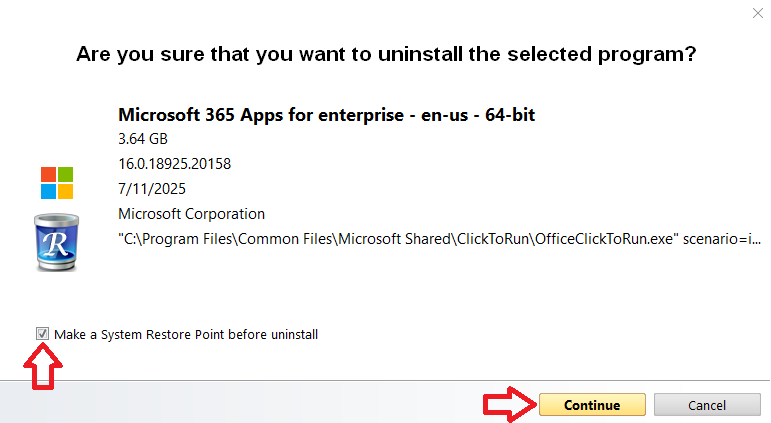Viewport: 771px width, 423px height.
Task: Click the green square of the Microsoft logo
Action: point(65,174)
